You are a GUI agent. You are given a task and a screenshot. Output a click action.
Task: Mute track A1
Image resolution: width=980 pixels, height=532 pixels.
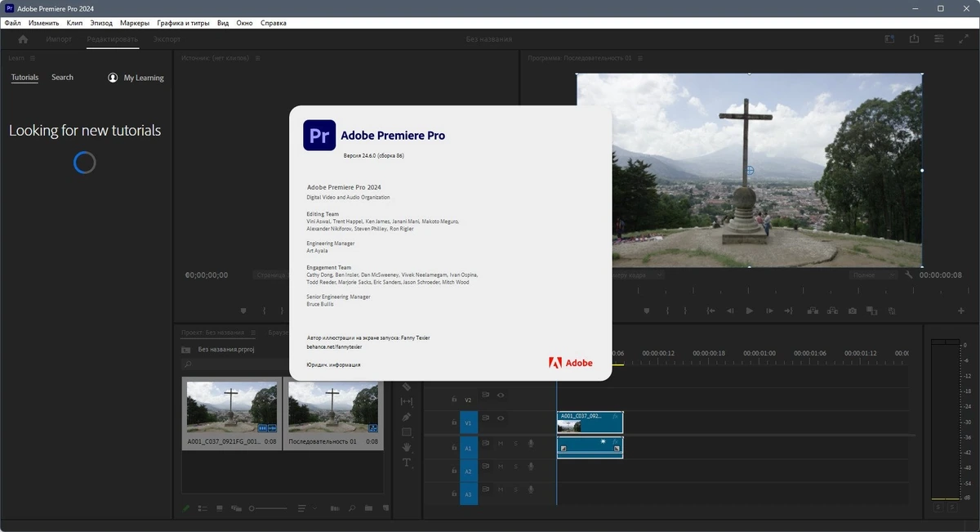[501, 444]
